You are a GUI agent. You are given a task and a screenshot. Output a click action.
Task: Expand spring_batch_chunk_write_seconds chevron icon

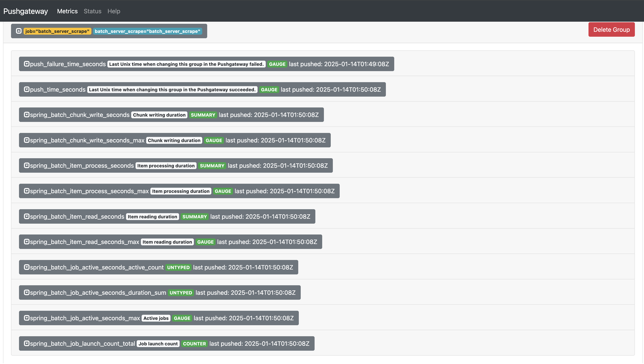pyautogui.click(x=26, y=114)
